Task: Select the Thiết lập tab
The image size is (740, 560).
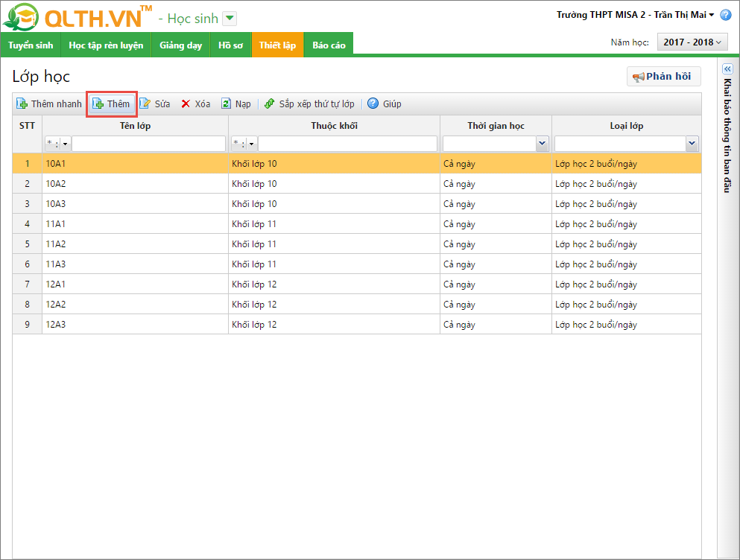Action: click(277, 45)
